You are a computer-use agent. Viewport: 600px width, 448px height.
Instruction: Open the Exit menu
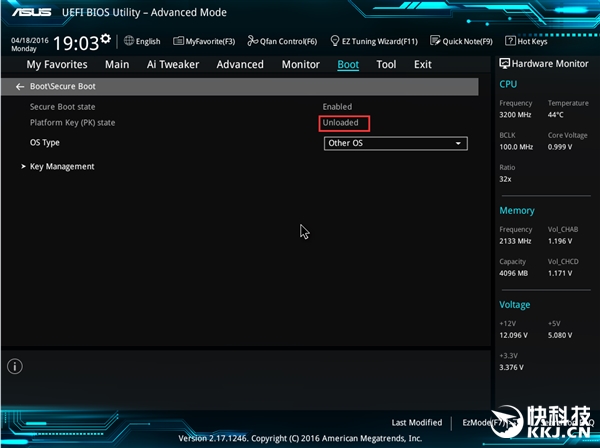point(423,65)
